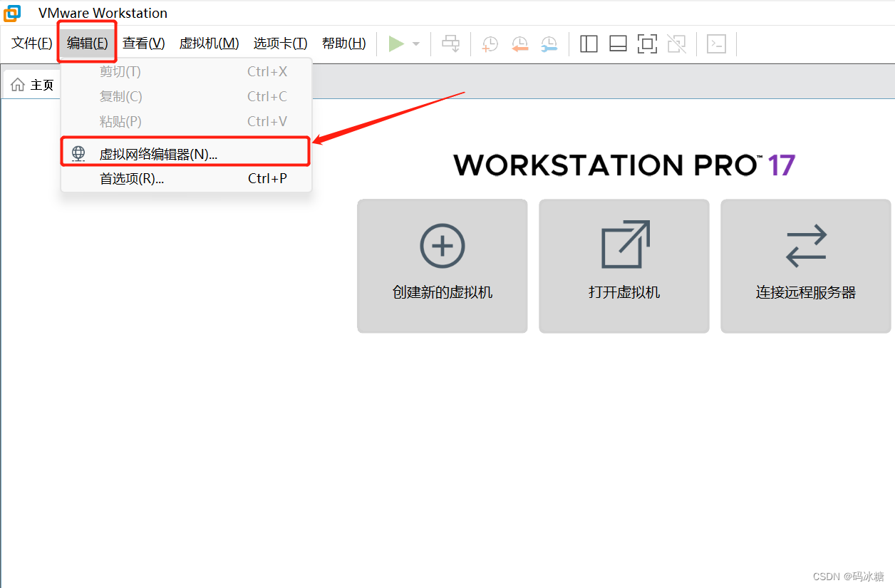Viewport: 895px width, 588px height.
Task: Click the revert to snapshot icon
Action: (x=519, y=44)
